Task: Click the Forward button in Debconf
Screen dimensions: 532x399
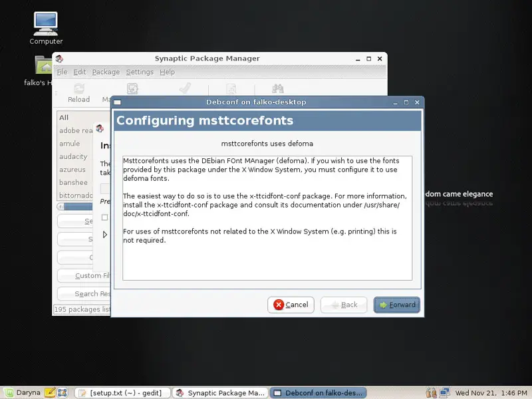Action: 396,305
